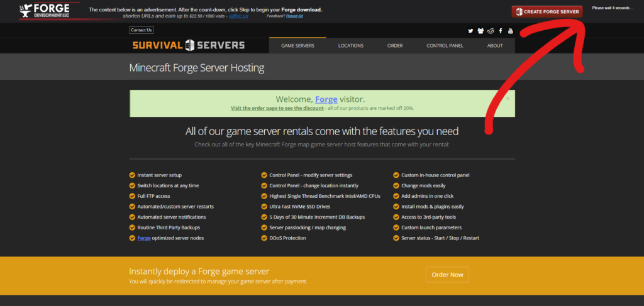Click the checkmark beside Instant server setup
The image size is (644, 306).
pos(132,175)
